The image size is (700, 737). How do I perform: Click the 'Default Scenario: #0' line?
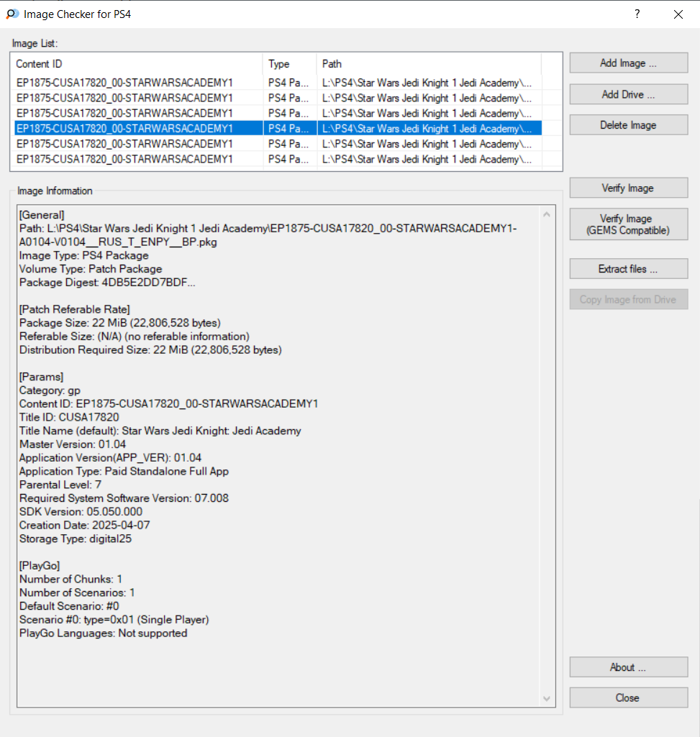coord(69,606)
